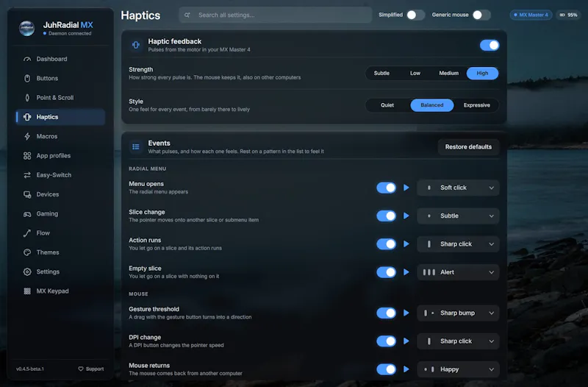
Task: Open the Sharp bump pattern dropdown
Action: point(458,313)
